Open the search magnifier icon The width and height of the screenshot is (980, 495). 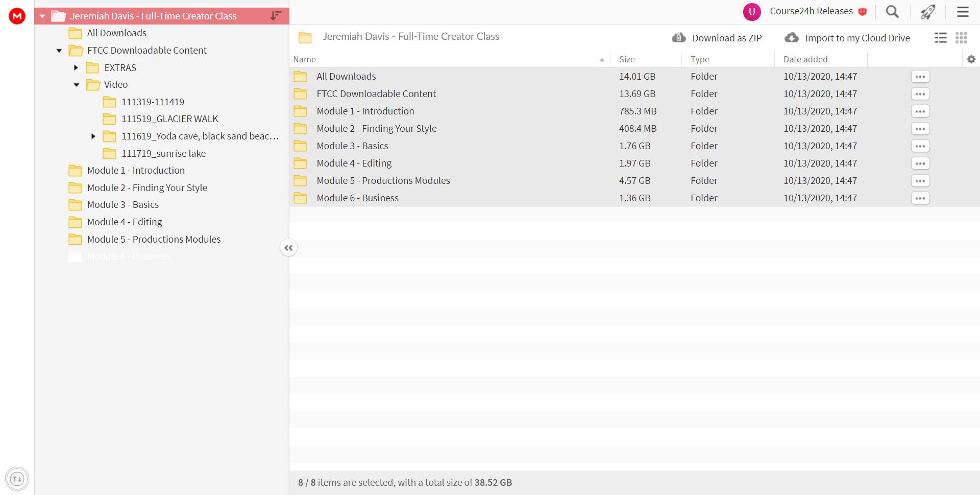click(x=892, y=12)
